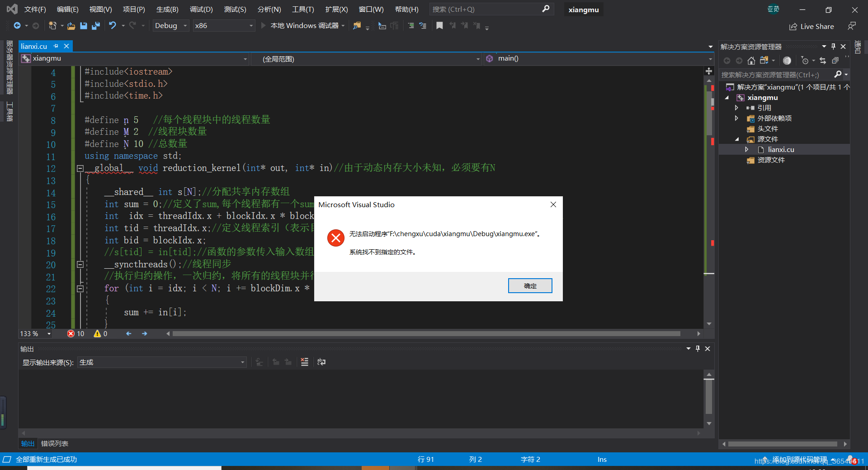Collapse all nodes in Solution Explorer

point(835,61)
